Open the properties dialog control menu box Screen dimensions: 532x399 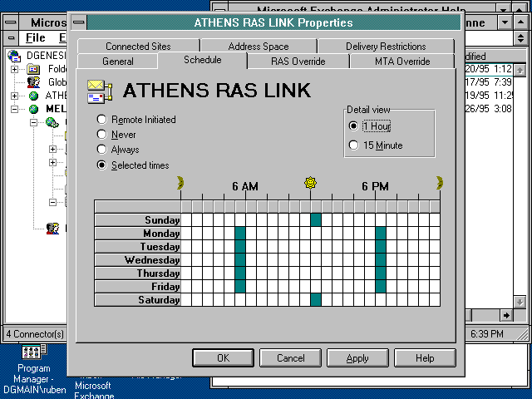coord(79,22)
